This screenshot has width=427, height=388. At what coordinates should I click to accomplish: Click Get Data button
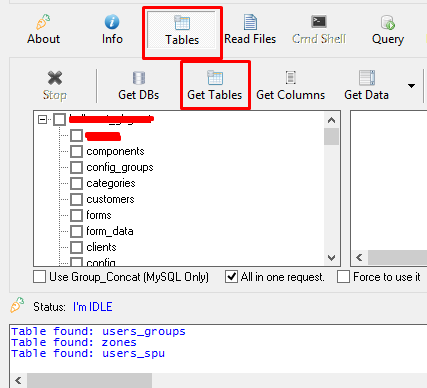[366, 86]
